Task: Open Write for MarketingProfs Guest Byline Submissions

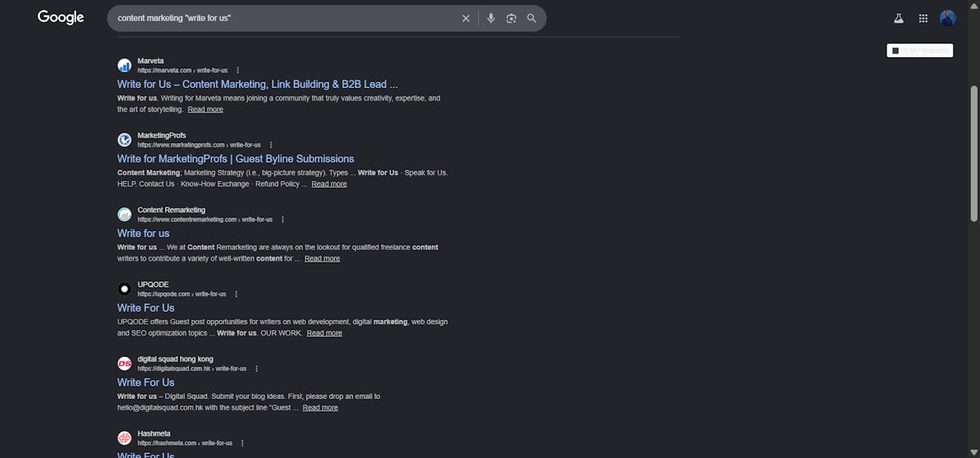Action: tap(236, 159)
